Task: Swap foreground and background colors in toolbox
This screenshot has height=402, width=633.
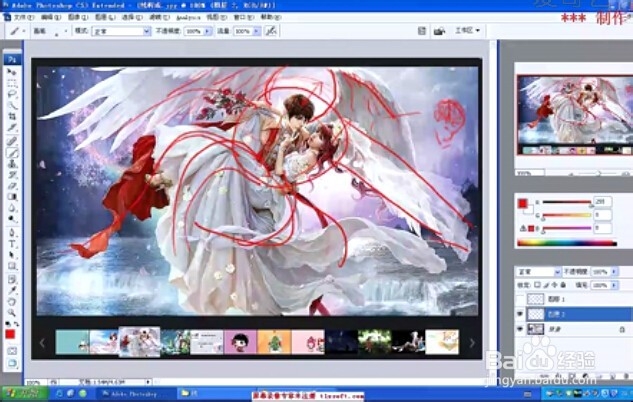Action: pyautogui.click(x=17, y=324)
